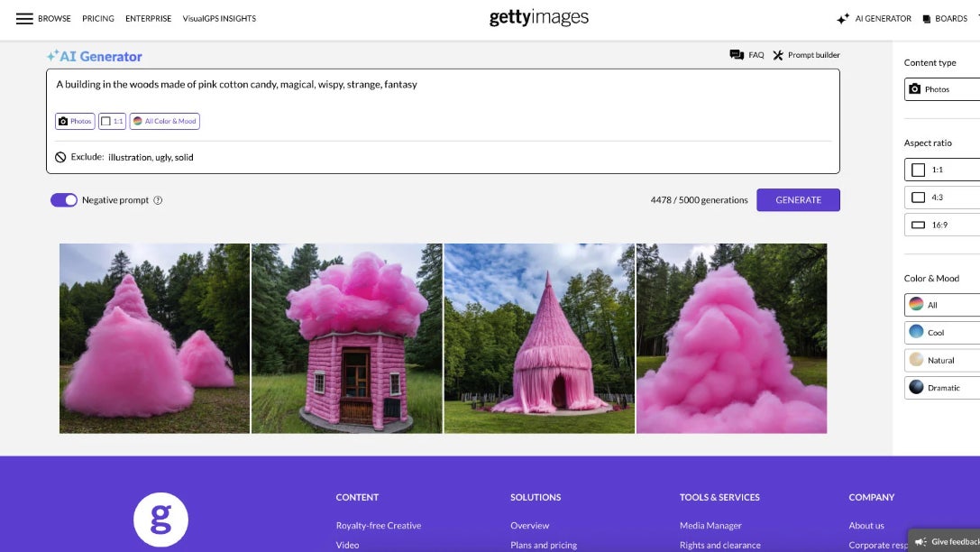Open the FAQ chat icon
The width and height of the screenshot is (980, 552).
click(x=738, y=54)
